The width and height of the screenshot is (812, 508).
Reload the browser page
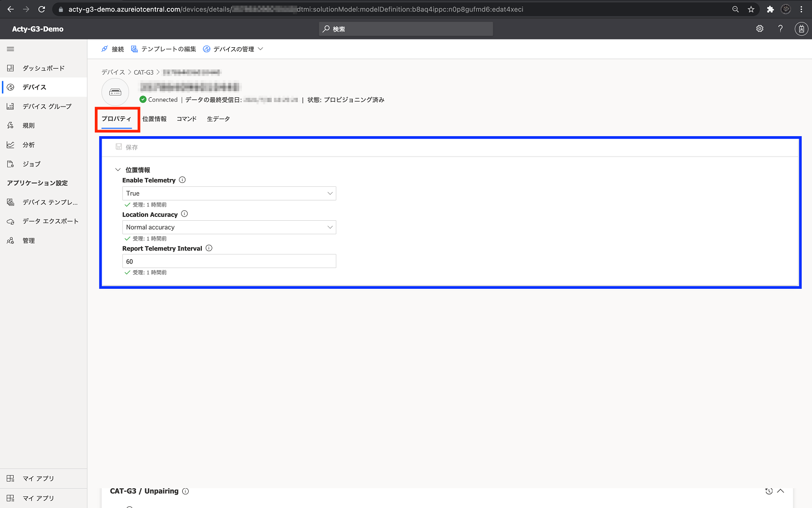click(42, 9)
